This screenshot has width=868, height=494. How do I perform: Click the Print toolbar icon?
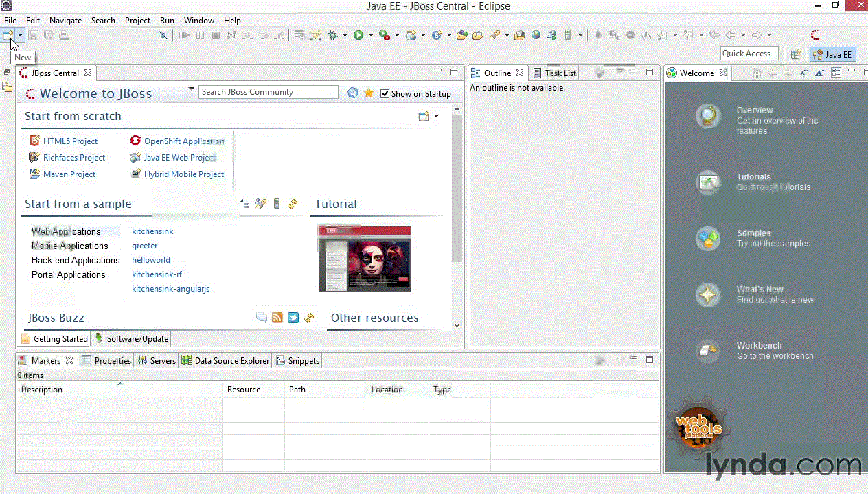tap(64, 35)
